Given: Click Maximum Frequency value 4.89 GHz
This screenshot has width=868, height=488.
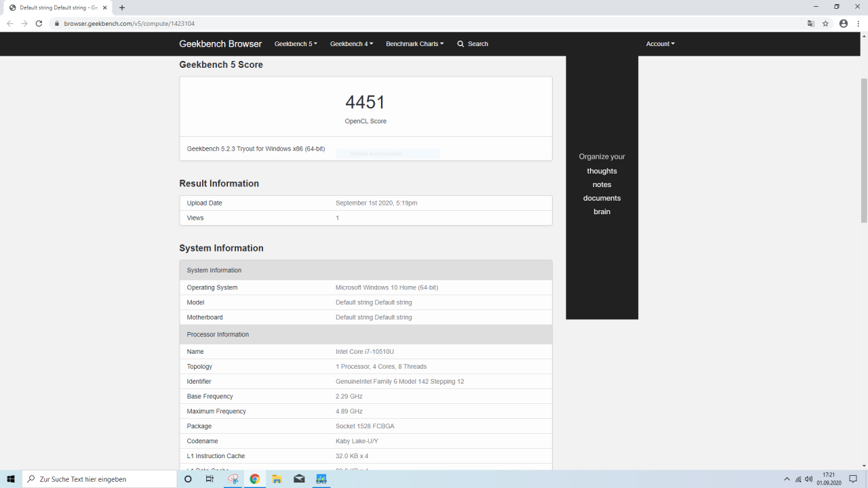Looking at the screenshot, I should click(x=349, y=411).
